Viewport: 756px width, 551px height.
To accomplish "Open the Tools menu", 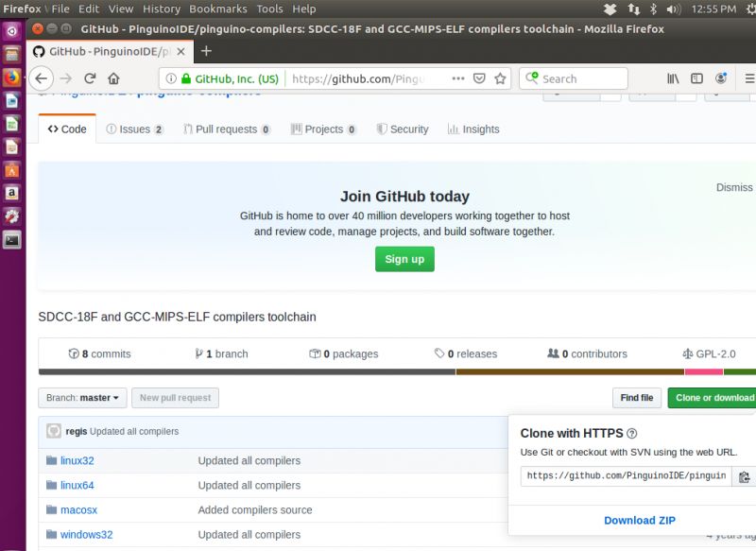I will tap(269, 9).
